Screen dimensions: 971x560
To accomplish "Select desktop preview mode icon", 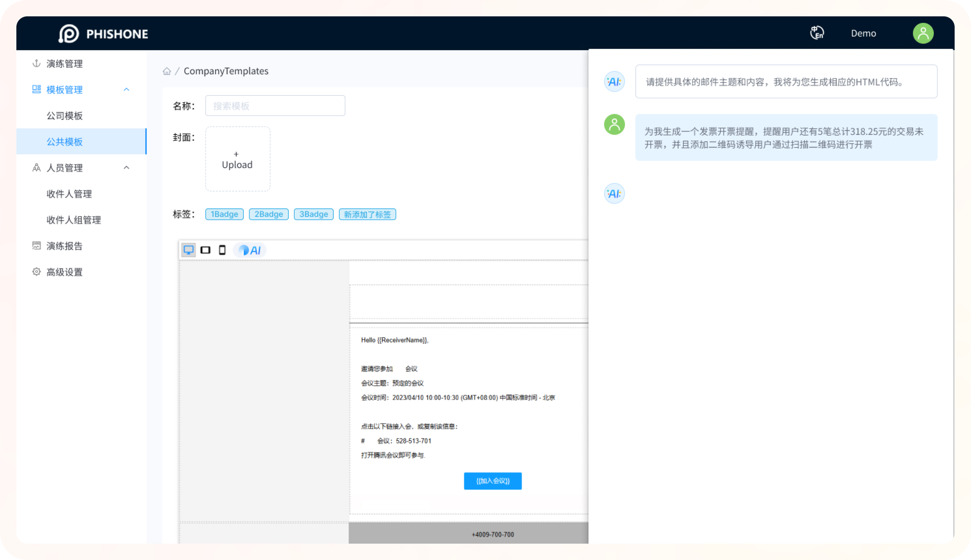I will tap(189, 250).
